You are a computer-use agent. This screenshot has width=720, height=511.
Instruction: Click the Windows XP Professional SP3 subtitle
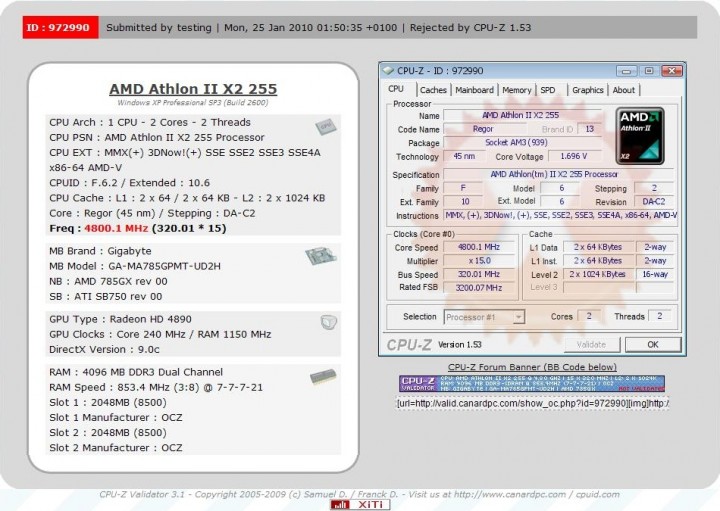coord(193,103)
